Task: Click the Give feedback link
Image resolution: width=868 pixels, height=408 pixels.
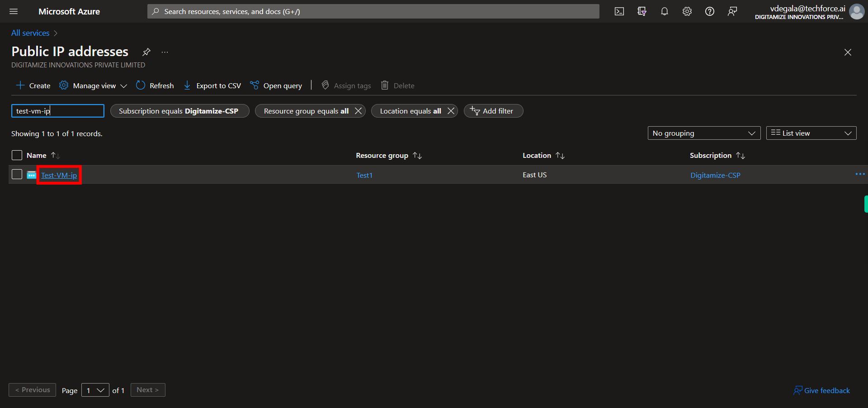Action: pyautogui.click(x=822, y=390)
